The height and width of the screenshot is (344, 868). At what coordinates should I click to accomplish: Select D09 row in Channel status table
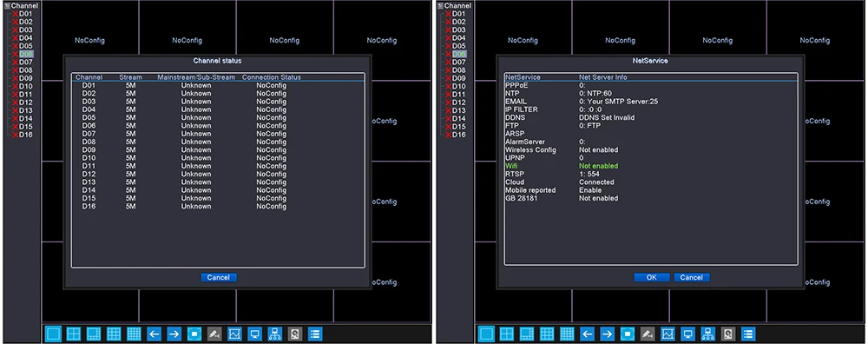(x=218, y=150)
